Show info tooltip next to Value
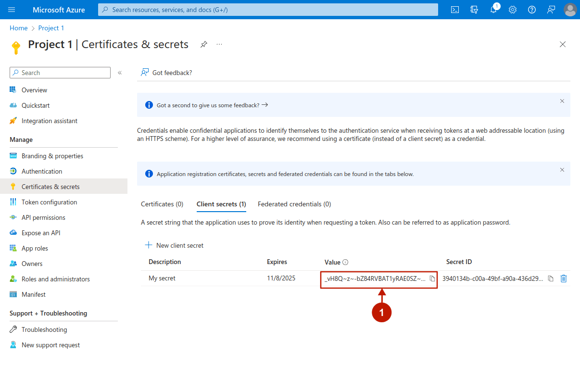580x392 pixels. point(345,262)
